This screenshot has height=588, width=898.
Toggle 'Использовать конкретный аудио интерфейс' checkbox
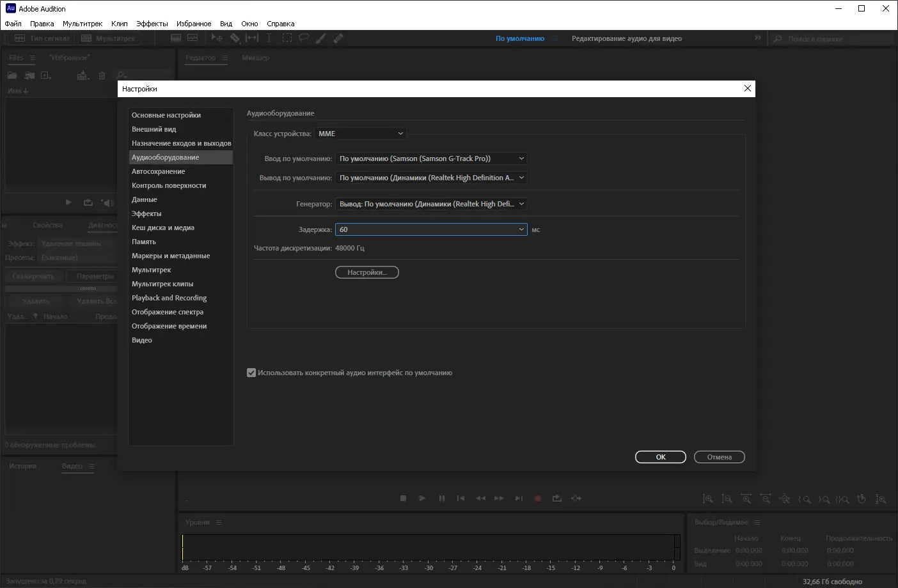(251, 373)
